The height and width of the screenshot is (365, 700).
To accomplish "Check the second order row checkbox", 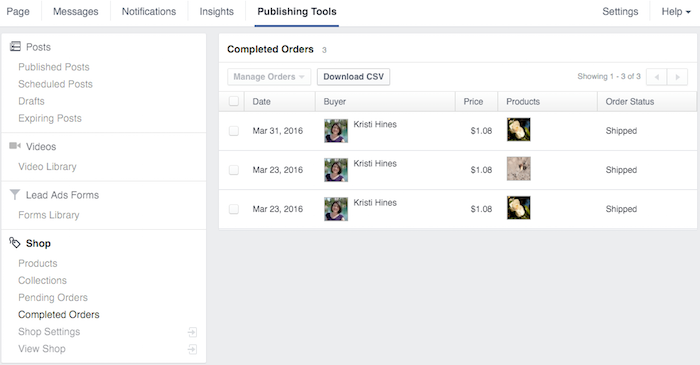I will [233, 170].
